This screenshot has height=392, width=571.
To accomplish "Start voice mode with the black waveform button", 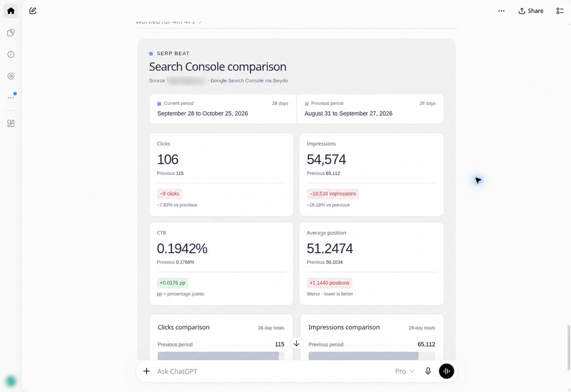I will [447, 371].
